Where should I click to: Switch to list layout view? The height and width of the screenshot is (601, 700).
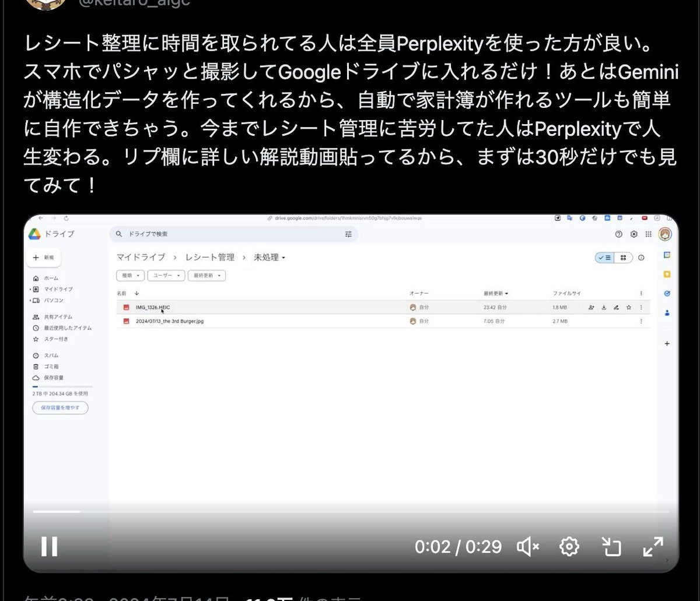(x=605, y=258)
